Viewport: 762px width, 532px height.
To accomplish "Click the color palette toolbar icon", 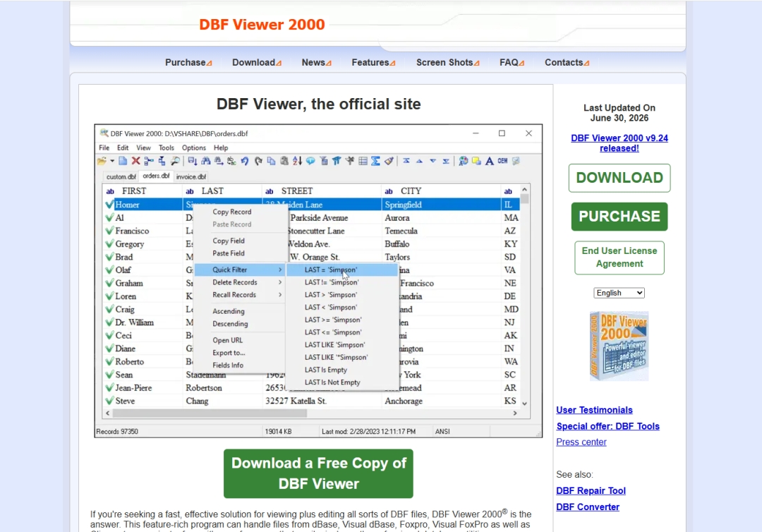I will (463, 161).
